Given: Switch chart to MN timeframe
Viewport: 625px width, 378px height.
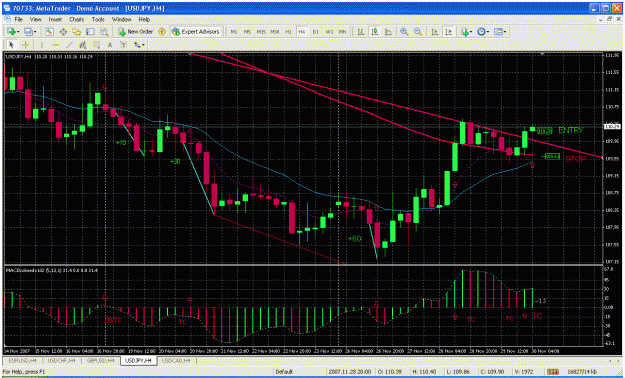Looking at the screenshot, I should point(342,32).
